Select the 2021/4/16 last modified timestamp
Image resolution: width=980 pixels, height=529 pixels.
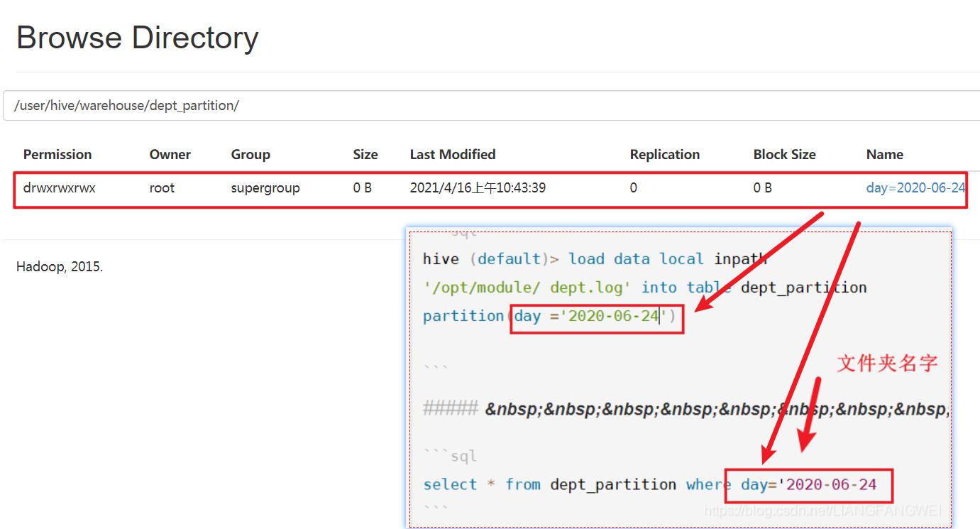click(478, 188)
